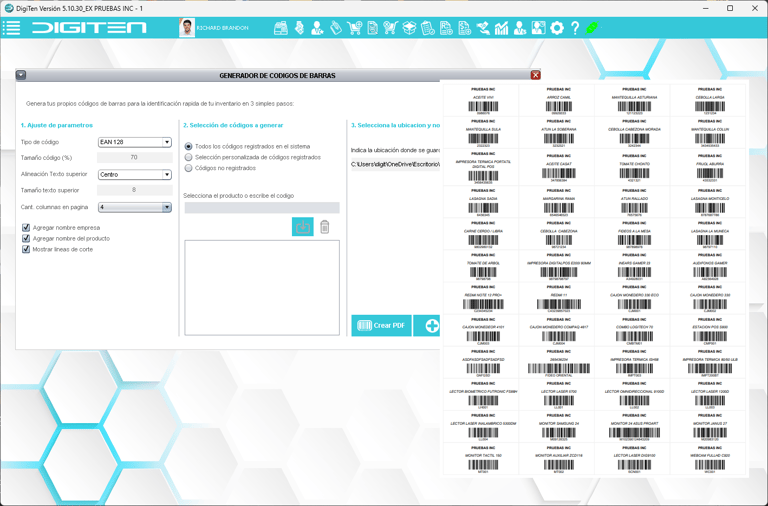Focus the product or code search field
768x506 pixels.
[x=262, y=208]
